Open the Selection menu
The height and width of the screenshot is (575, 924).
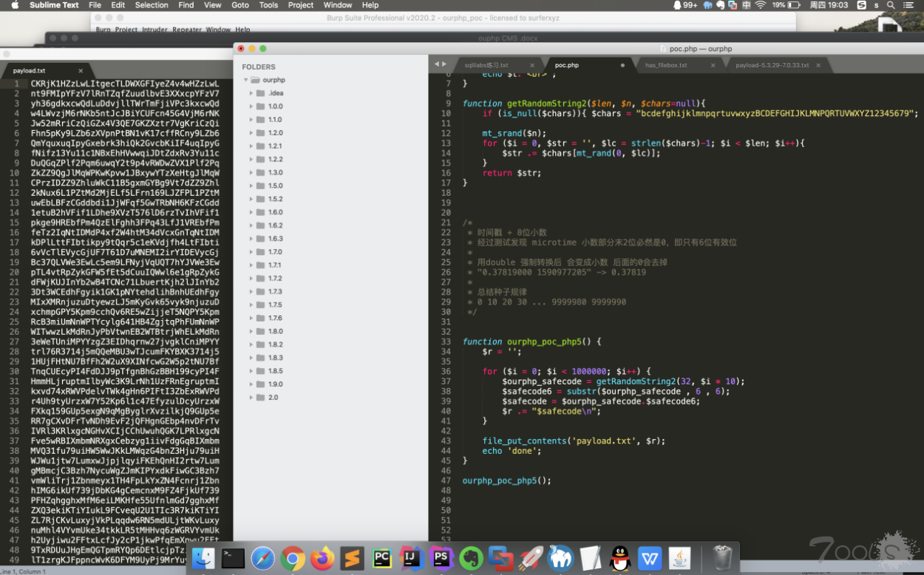(152, 5)
